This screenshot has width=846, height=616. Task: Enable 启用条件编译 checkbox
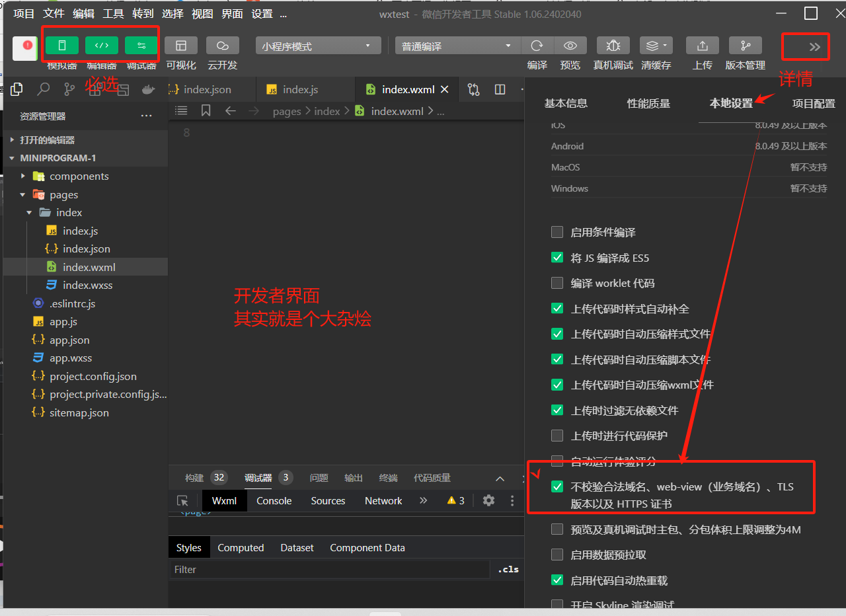pos(557,232)
